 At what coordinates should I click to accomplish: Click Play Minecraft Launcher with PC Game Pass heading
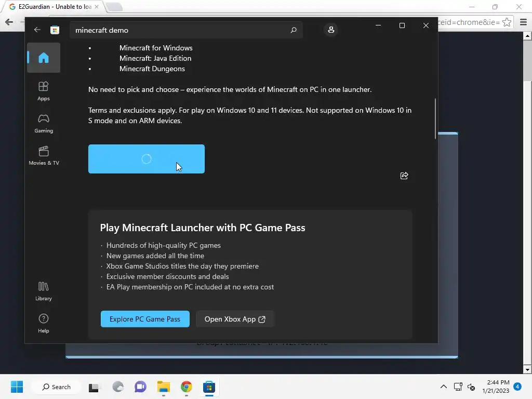pos(203,228)
